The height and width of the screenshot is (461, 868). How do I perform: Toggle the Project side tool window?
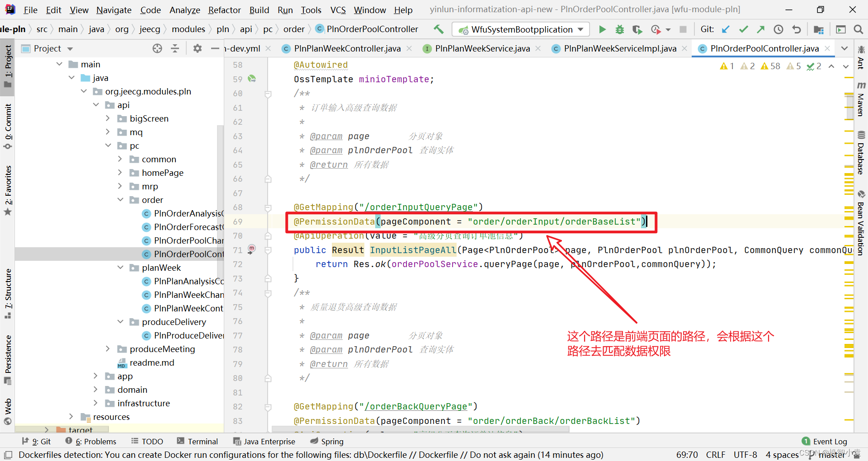[x=8, y=67]
